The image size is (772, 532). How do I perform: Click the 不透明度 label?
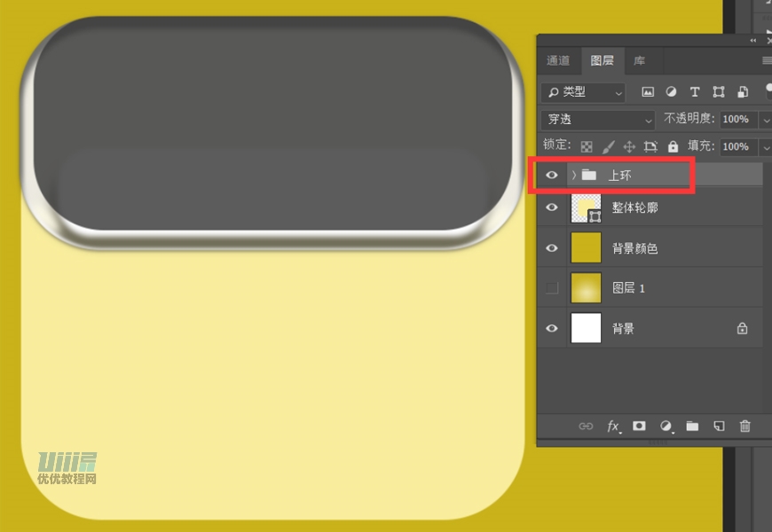(x=689, y=119)
